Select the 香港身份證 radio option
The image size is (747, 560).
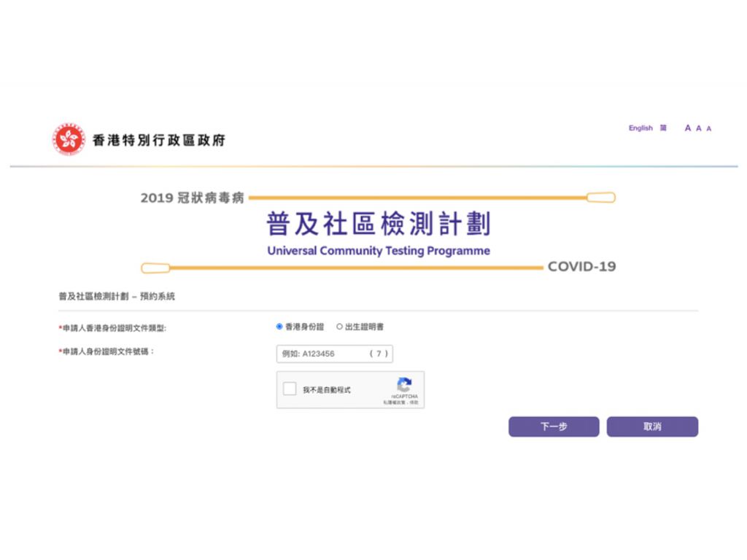click(279, 327)
